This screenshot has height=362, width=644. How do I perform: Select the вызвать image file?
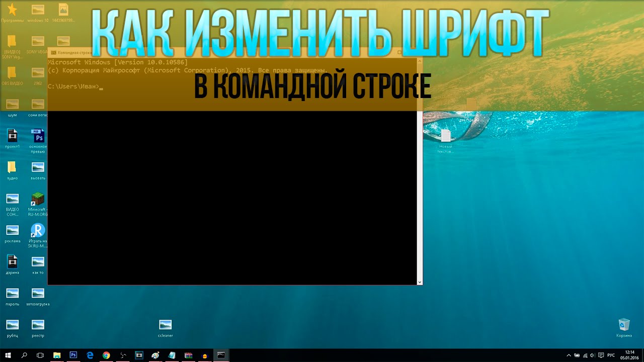(x=38, y=170)
